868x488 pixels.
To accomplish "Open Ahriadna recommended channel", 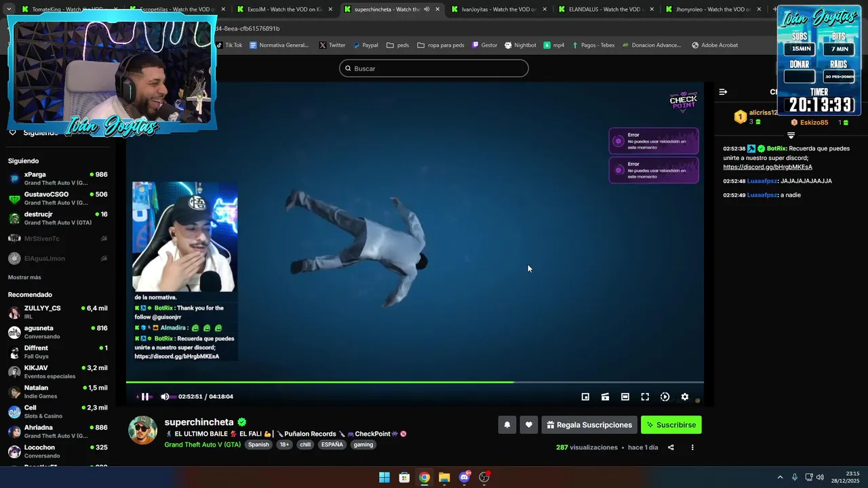I will 58,431.
